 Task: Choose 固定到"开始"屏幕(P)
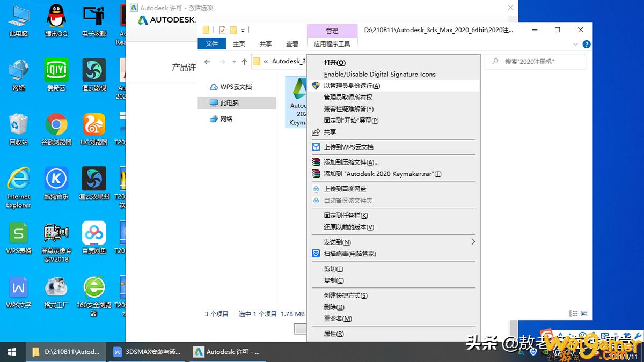[x=393, y=121]
